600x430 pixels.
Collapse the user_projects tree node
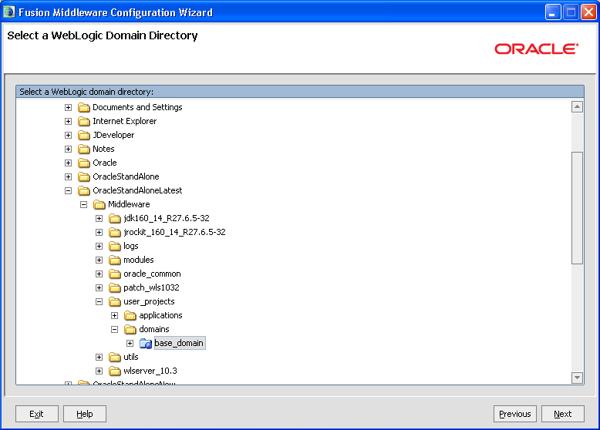coord(99,301)
